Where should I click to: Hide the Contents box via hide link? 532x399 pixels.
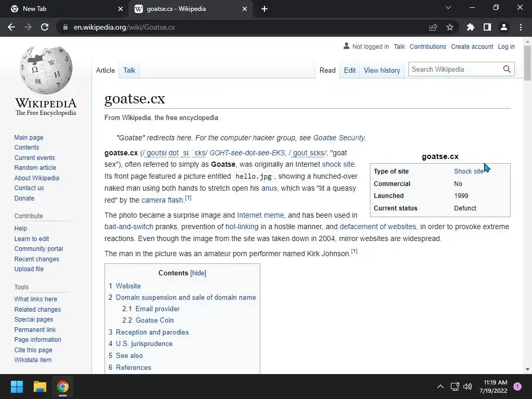click(198, 273)
